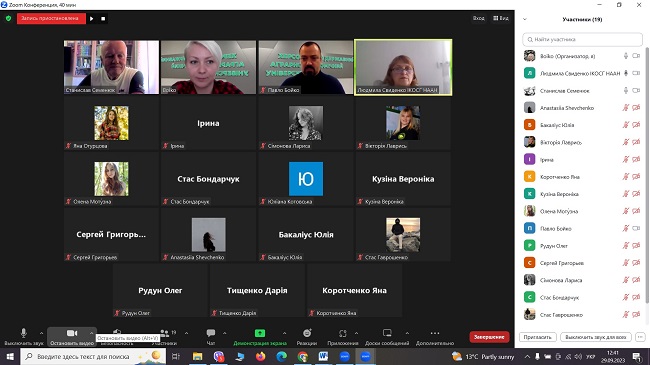This screenshot has height=365, width=650.
Task: Expand the audio options arrow beside microphone
Action: pyautogui.click(x=41, y=333)
